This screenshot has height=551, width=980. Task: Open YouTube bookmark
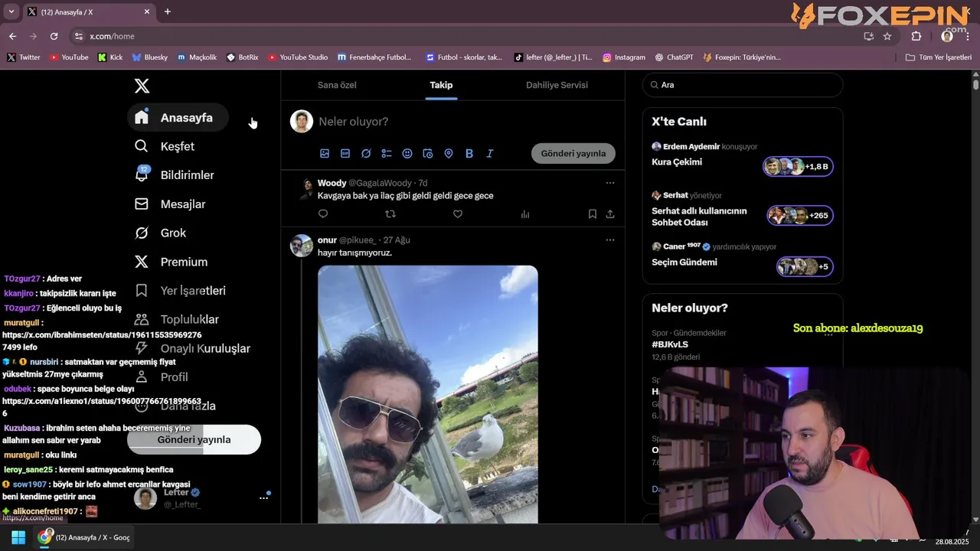68,57
